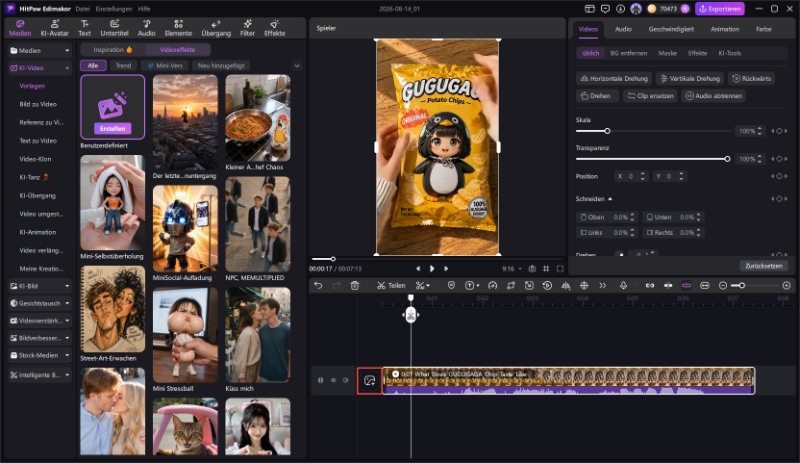Switch to the Geschwindigkeit tab

[671, 29]
